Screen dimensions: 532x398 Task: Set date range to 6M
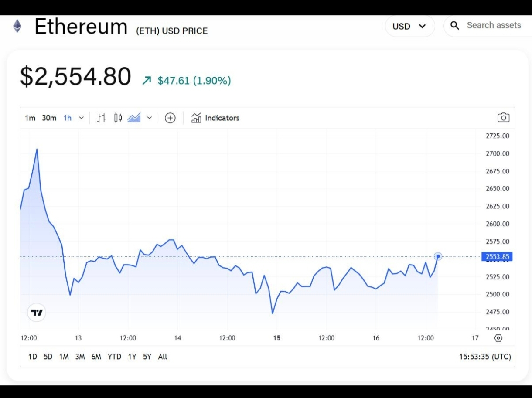tap(96, 357)
